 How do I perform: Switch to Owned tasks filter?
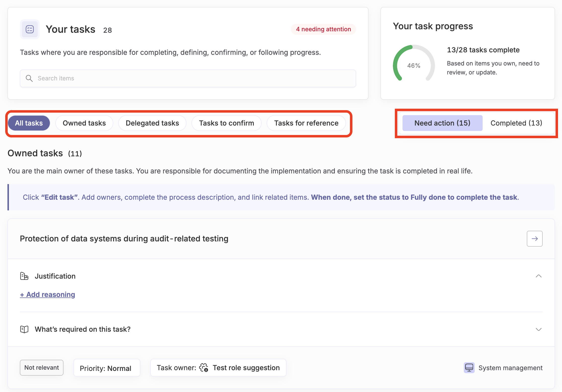tap(84, 123)
